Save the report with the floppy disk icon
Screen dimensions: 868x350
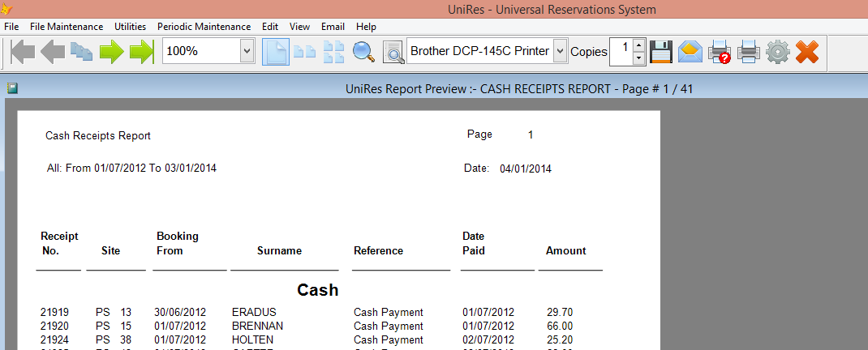click(661, 52)
